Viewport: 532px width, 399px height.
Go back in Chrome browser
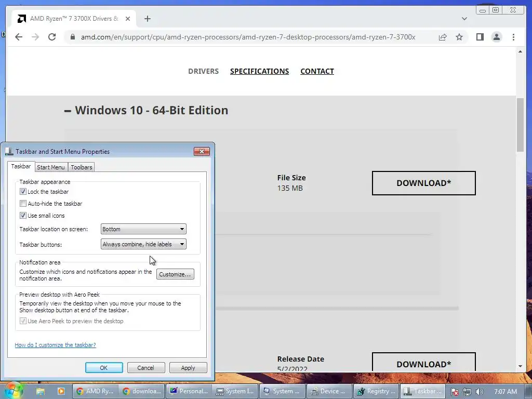point(19,37)
